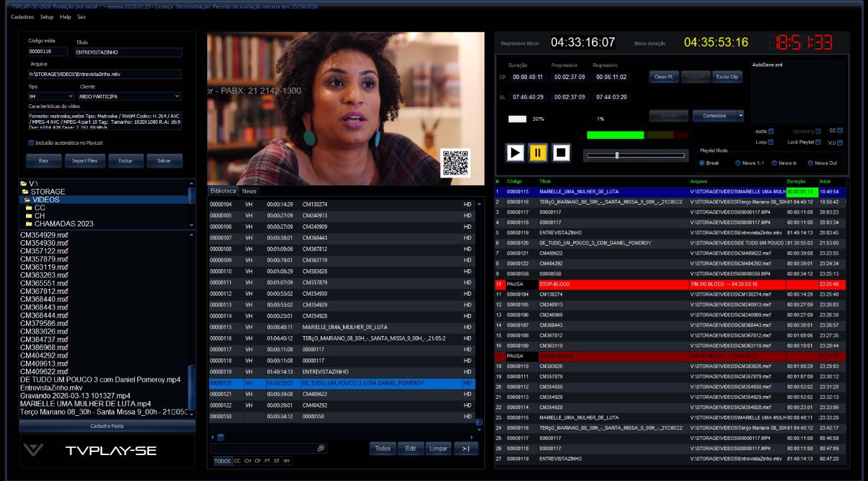This screenshot has width=868, height=481.
Task: Open the Cliente dropdown showing ABDO PARTICIPA
Action: tap(178, 96)
